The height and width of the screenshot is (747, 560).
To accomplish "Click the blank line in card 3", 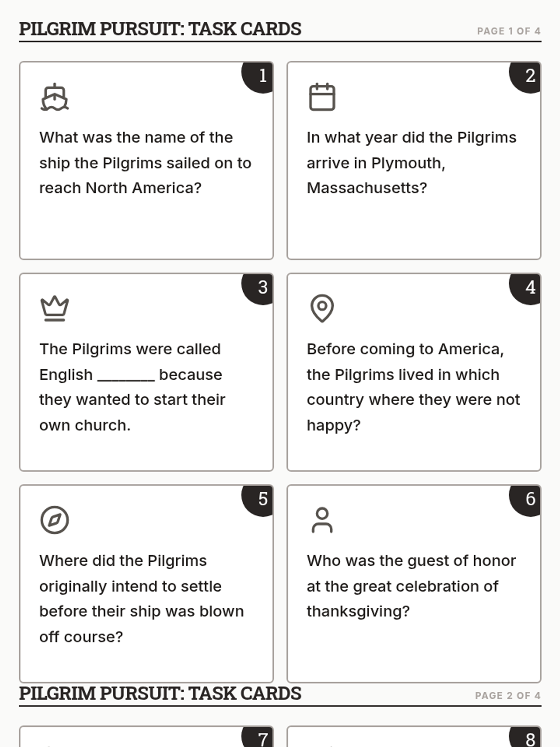I will 126,380.
